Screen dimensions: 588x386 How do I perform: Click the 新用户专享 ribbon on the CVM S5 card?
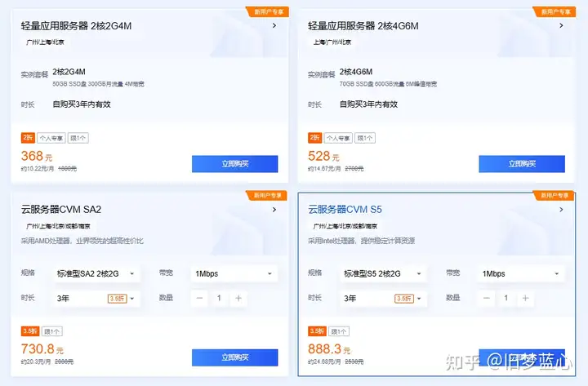tap(554, 195)
